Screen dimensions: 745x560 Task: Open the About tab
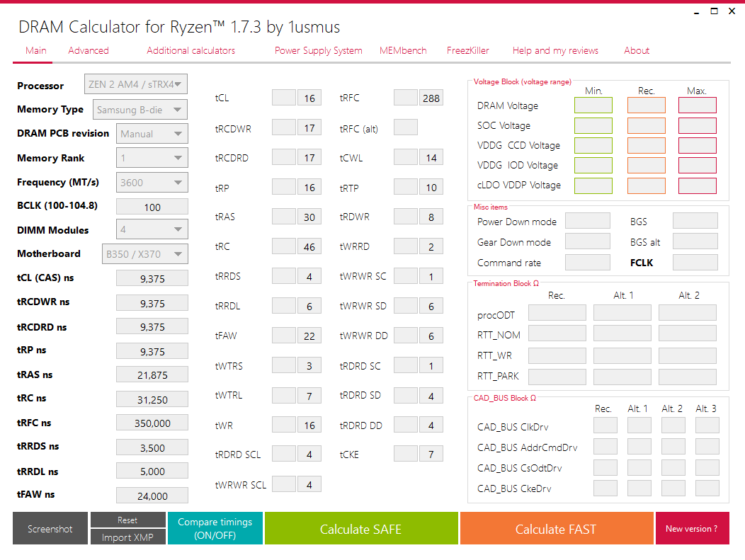tap(636, 51)
